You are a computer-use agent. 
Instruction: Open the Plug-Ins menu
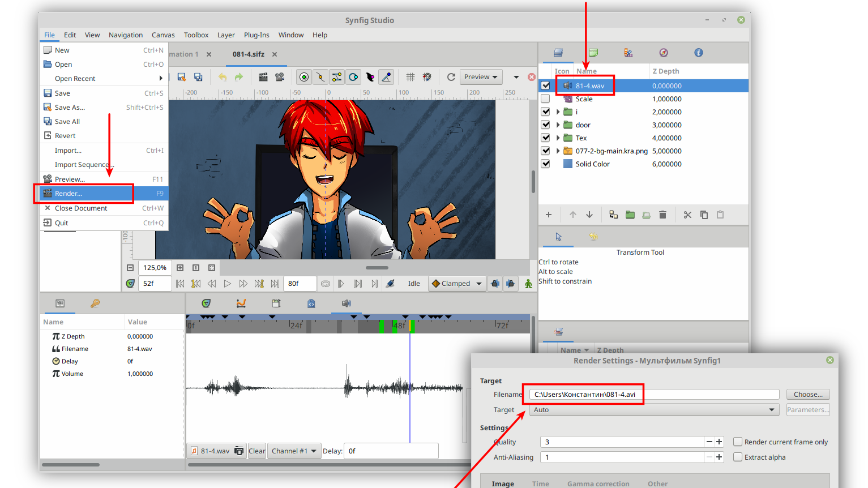point(256,35)
